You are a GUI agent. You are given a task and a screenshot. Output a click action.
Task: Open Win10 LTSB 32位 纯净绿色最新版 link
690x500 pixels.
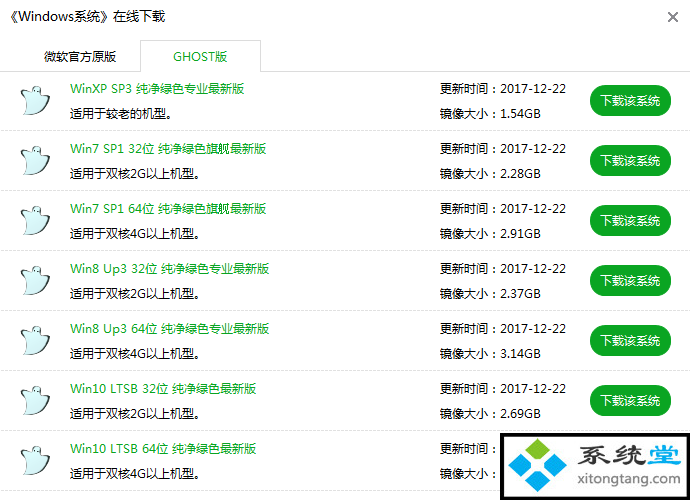[163, 389]
